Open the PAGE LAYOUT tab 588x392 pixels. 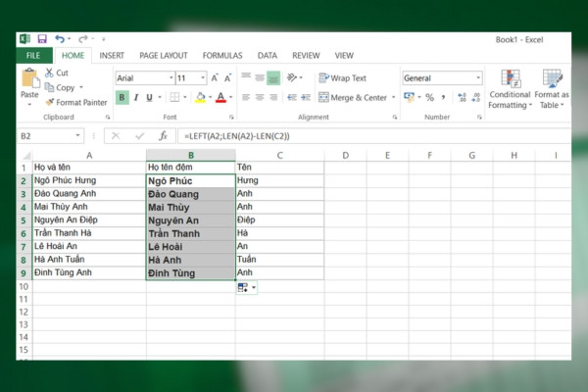(164, 56)
